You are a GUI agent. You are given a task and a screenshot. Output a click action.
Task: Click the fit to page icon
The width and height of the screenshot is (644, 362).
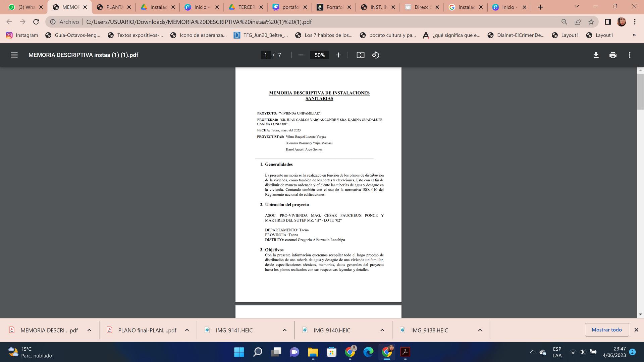360,55
